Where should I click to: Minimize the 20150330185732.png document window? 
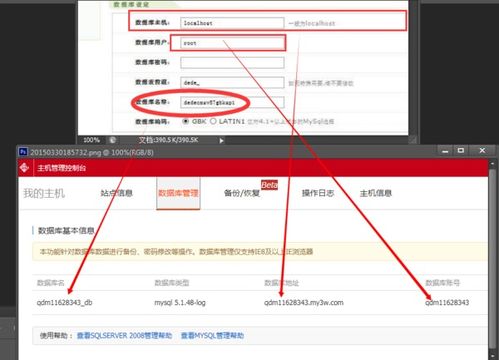pyautogui.click(x=445, y=151)
